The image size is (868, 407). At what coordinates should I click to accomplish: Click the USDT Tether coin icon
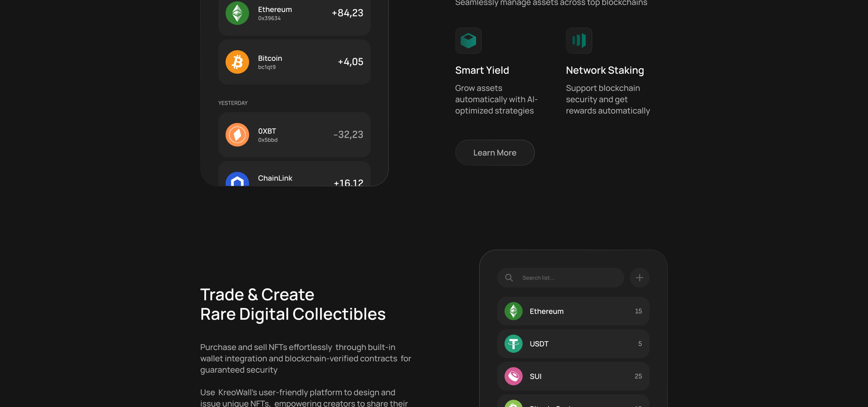[513, 344]
